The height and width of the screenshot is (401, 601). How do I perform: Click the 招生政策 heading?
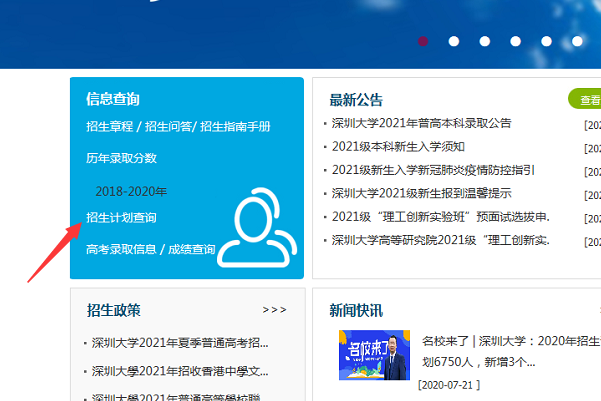[113, 310]
